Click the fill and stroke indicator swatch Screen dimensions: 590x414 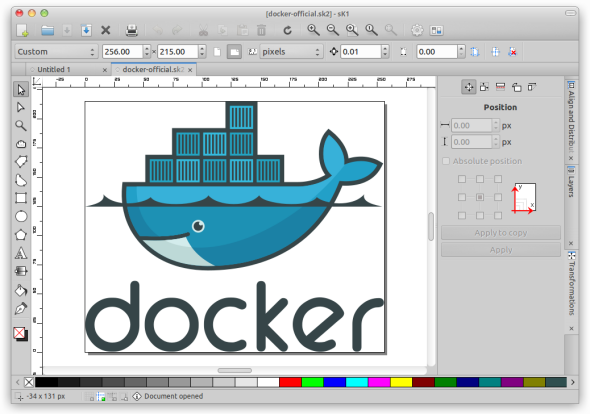point(20,334)
